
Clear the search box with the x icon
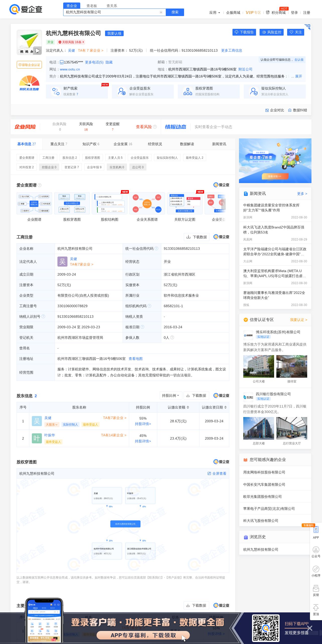click(161, 12)
